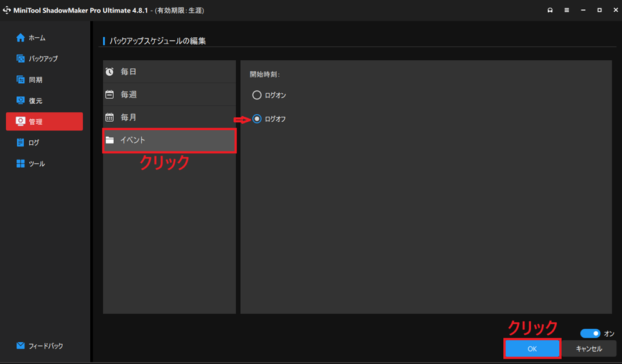The width and height of the screenshot is (622, 364).
Task: Click the Log (ログ) clipboard icon
Action: click(x=21, y=143)
